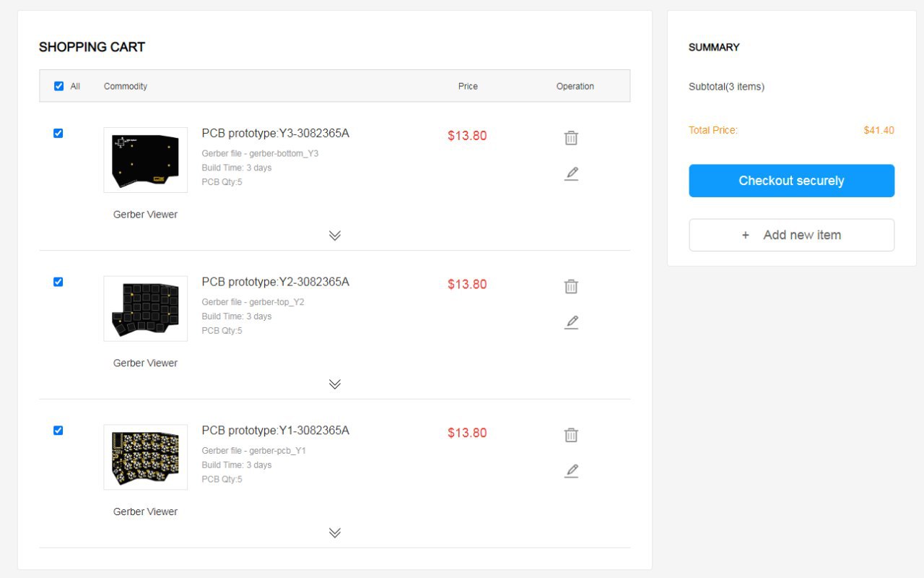Open the gerber-pcb_Y1 board thumbnail
The height and width of the screenshot is (578, 924).
pos(145,457)
